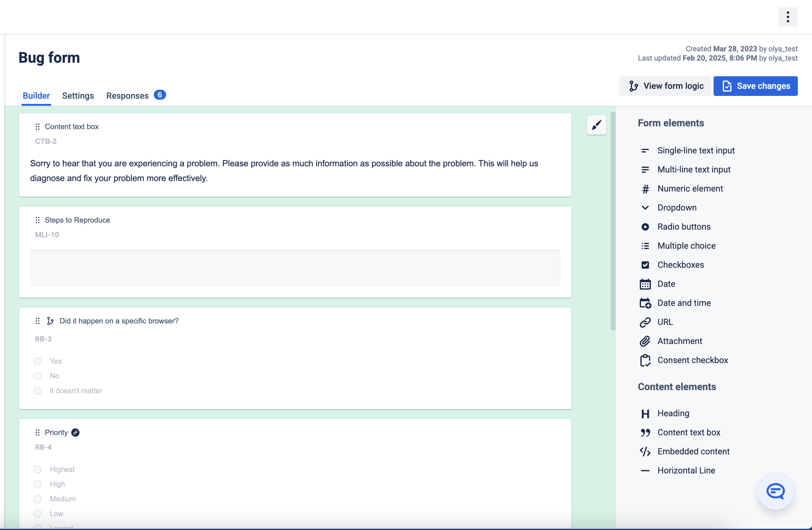Screen dimensions: 812x530
Task: Open the form theme paintbrush icon
Action: [x=596, y=125]
